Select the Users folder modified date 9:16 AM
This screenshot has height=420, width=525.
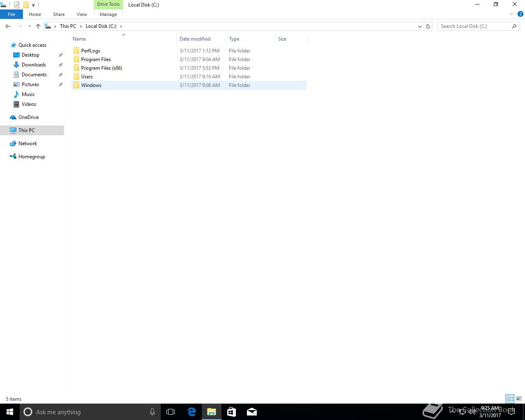200,77
